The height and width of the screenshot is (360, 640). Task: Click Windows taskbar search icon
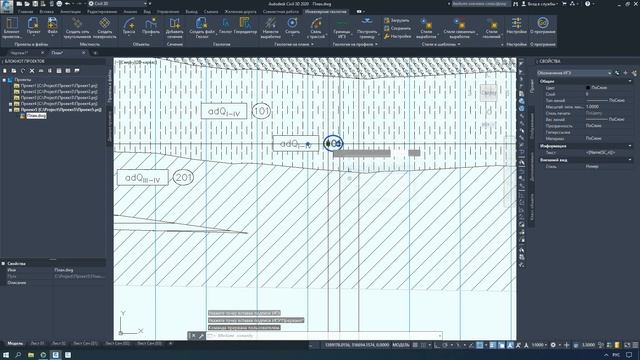pos(18,355)
